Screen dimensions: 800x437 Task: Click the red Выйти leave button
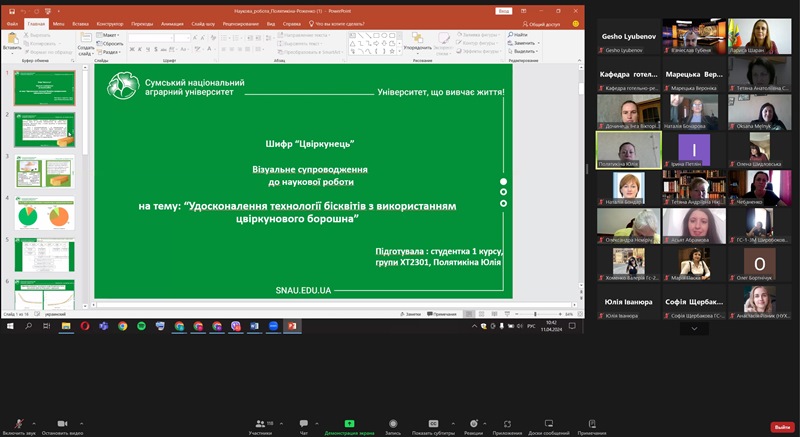click(x=780, y=426)
